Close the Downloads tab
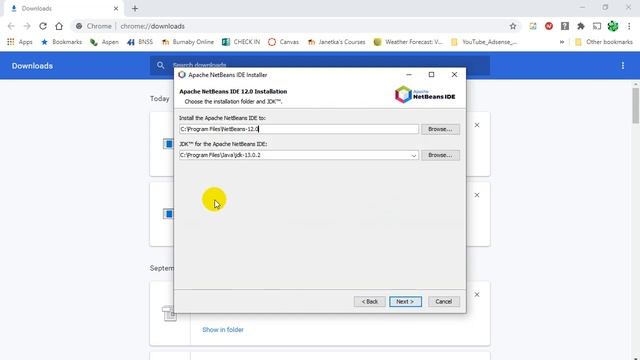640x360 pixels. click(x=116, y=8)
